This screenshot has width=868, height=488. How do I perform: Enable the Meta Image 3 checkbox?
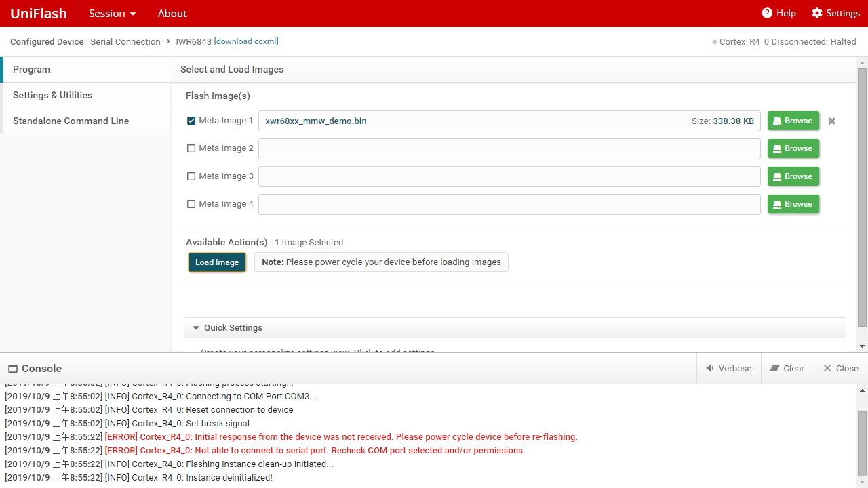pyautogui.click(x=191, y=176)
